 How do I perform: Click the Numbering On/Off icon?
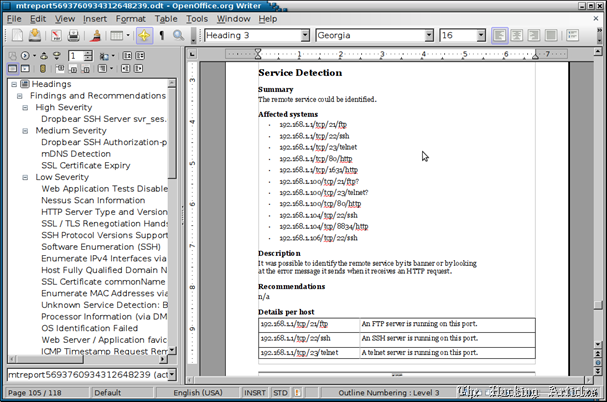pyautogui.click(x=573, y=35)
